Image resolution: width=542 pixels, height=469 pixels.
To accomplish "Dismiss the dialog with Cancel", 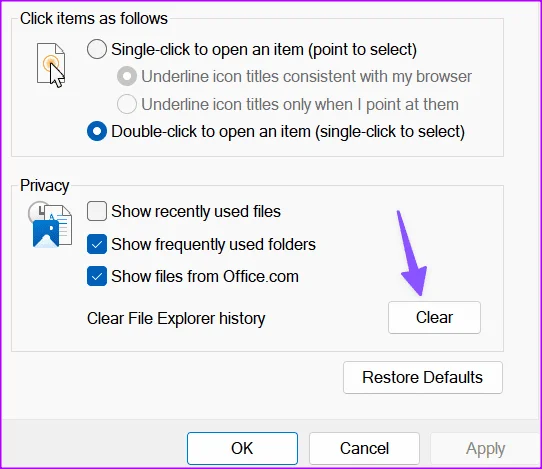I will [364, 448].
